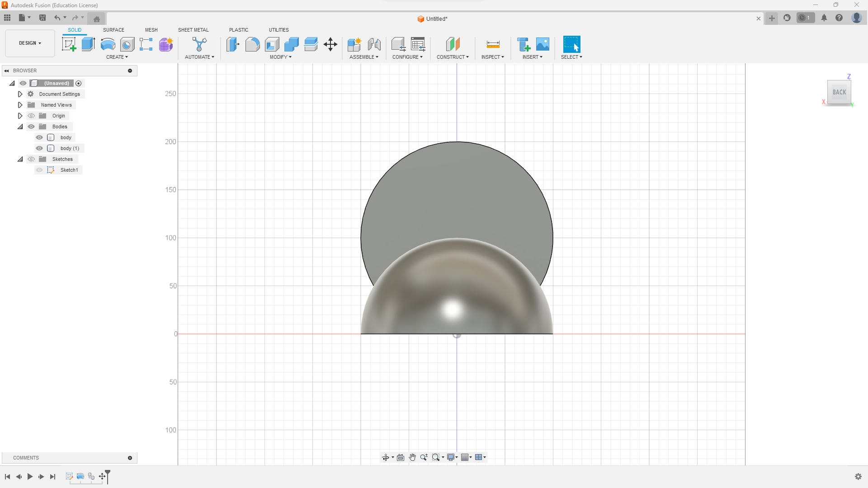Open the CREATE dropdown menu
Viewport: 868px width, 488px height.
pos(117,57)
